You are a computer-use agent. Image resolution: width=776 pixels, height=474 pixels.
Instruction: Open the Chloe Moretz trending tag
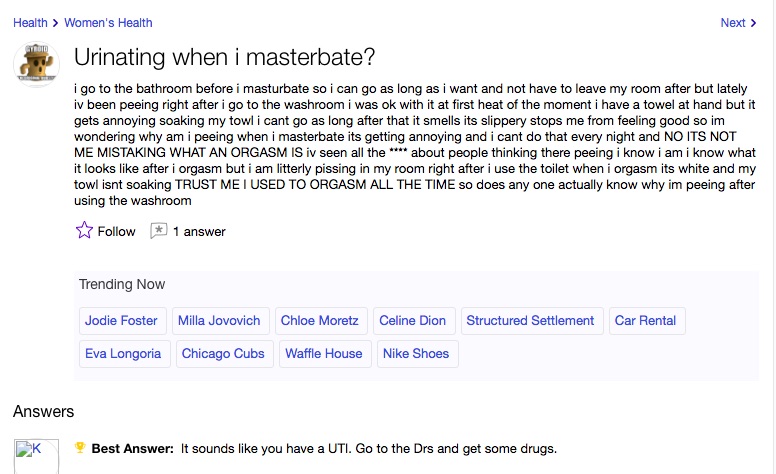pos(321,321)
